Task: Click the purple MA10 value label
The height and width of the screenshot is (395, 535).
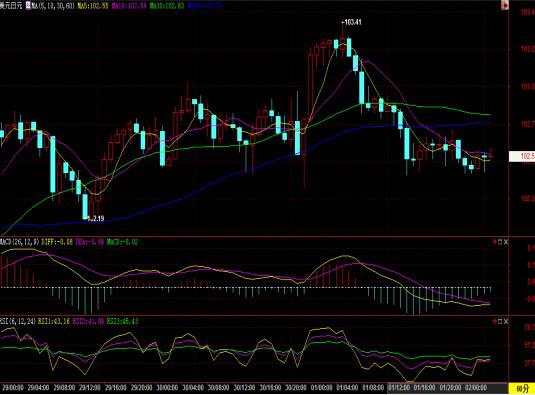Action: tap(129, 6)
